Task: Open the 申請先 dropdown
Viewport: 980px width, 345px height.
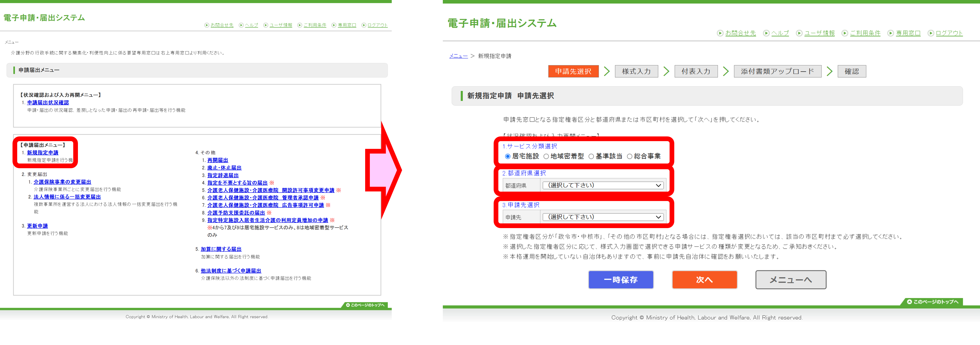Action: pyautogui.click(x=603, y=217)
